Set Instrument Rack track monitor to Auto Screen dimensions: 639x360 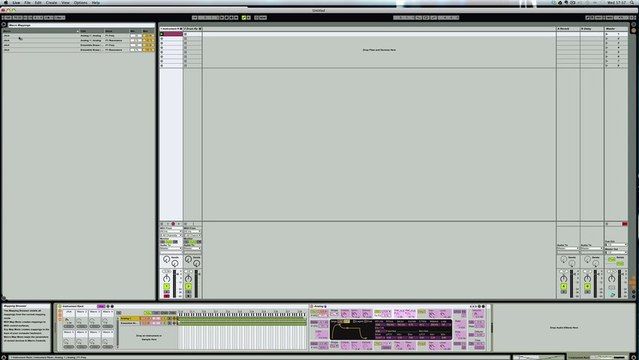(169, 242)
